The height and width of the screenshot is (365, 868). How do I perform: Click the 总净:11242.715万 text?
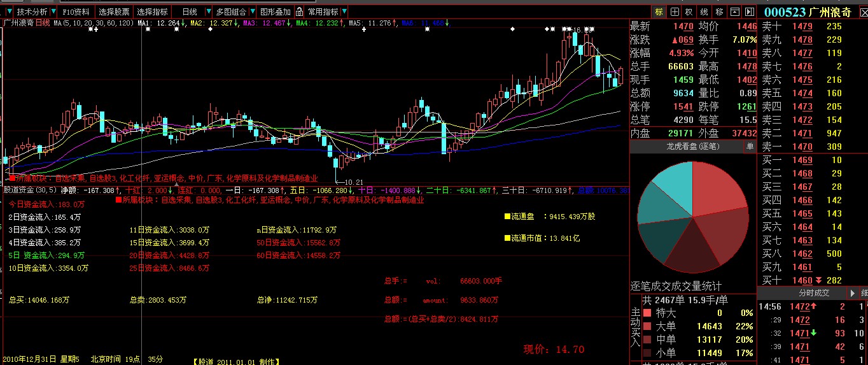(287, 299)
